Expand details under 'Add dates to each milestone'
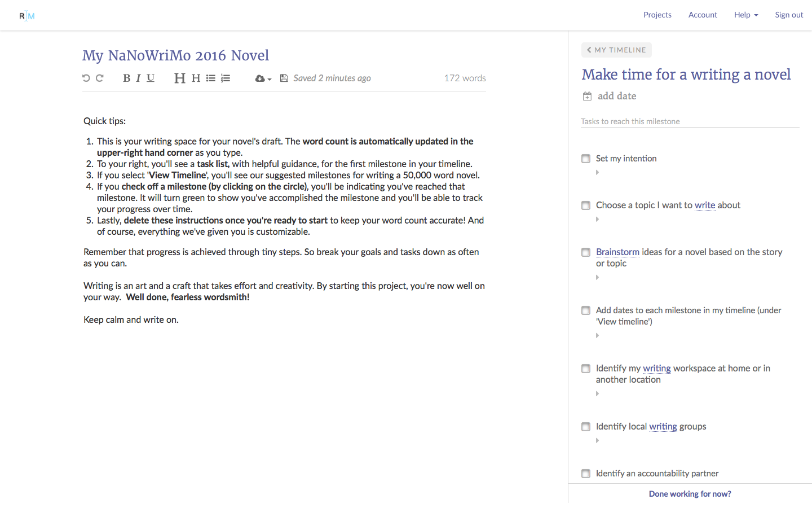The width and height of the screenshot is (812, 508). tap(597, 336)
